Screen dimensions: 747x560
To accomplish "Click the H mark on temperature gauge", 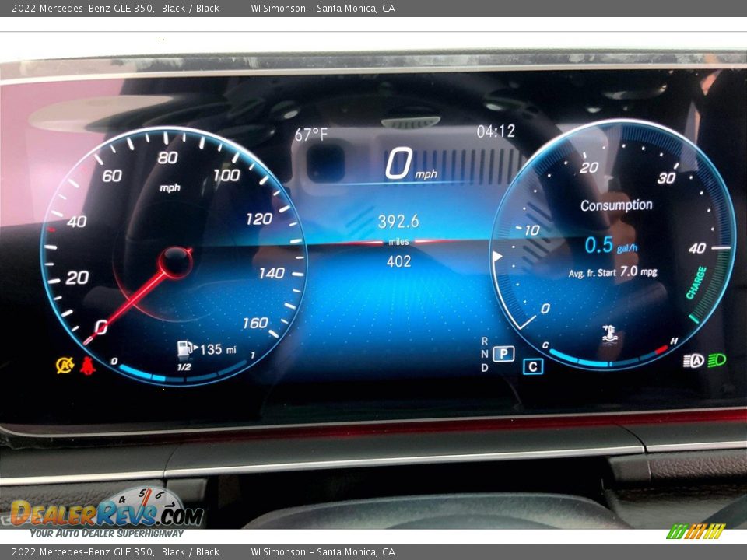I will [674, 341].
